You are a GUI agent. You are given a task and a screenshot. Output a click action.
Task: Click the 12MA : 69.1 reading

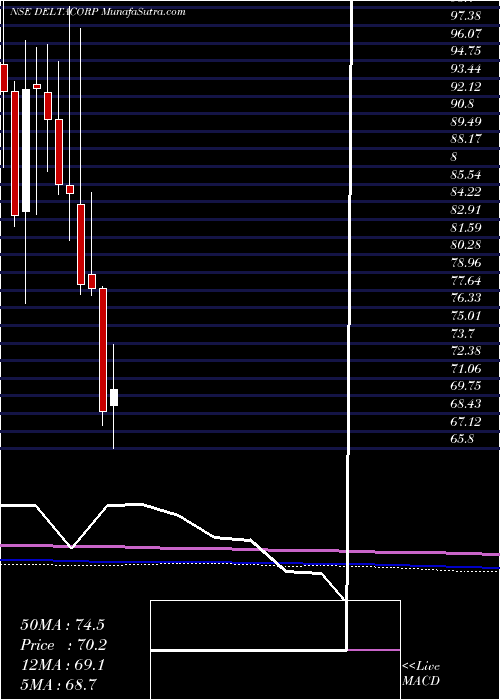tap(62, 665)
